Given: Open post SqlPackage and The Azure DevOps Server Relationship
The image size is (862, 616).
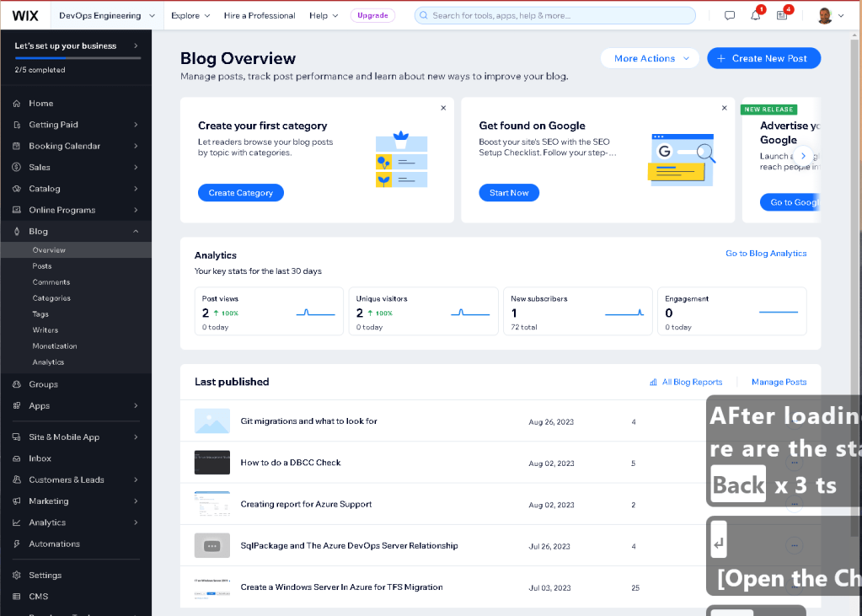Looking at the screenshot, I should [349, 546].
